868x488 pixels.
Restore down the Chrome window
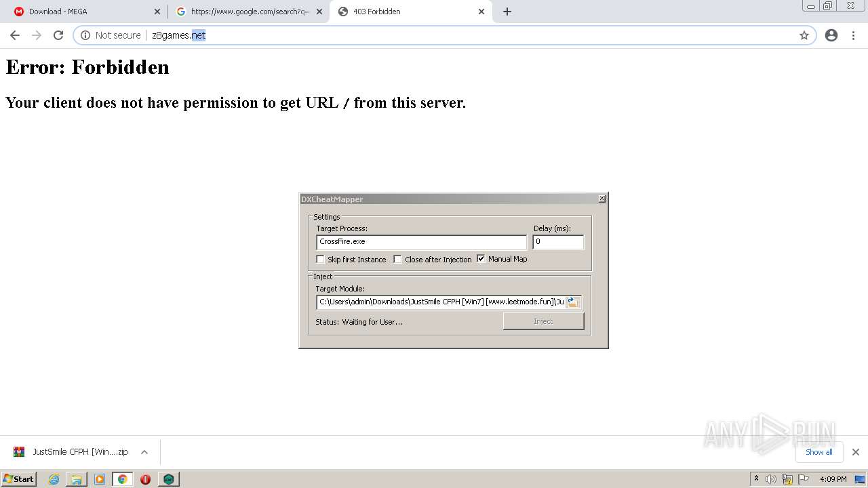828,6
